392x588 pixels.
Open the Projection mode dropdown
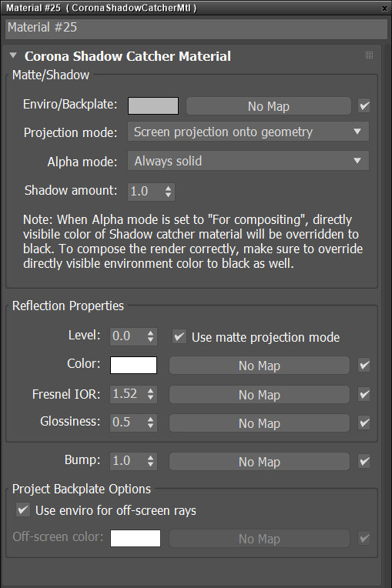[248, 132]
